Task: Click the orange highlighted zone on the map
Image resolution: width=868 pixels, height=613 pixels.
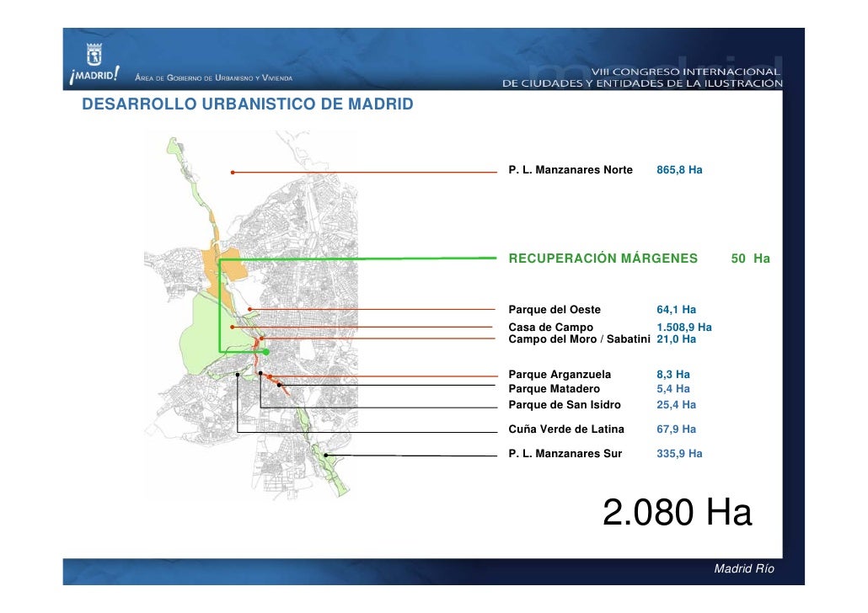Action: [223, 270]
